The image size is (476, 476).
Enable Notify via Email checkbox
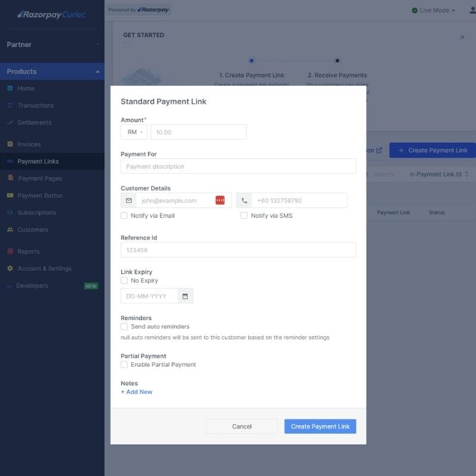tap(124, 215)
